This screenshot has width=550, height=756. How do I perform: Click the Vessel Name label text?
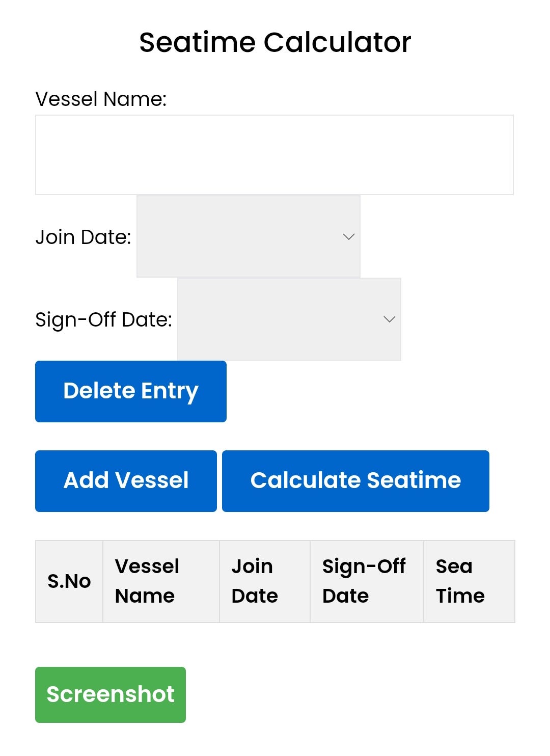click(101, 97)
